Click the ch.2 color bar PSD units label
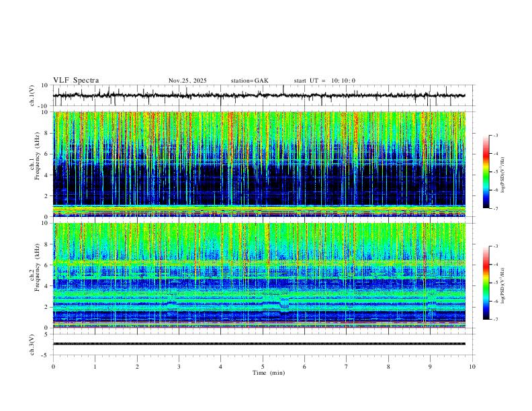The height and width of the screenshot is (411, 532). click(x=503, y=285)
